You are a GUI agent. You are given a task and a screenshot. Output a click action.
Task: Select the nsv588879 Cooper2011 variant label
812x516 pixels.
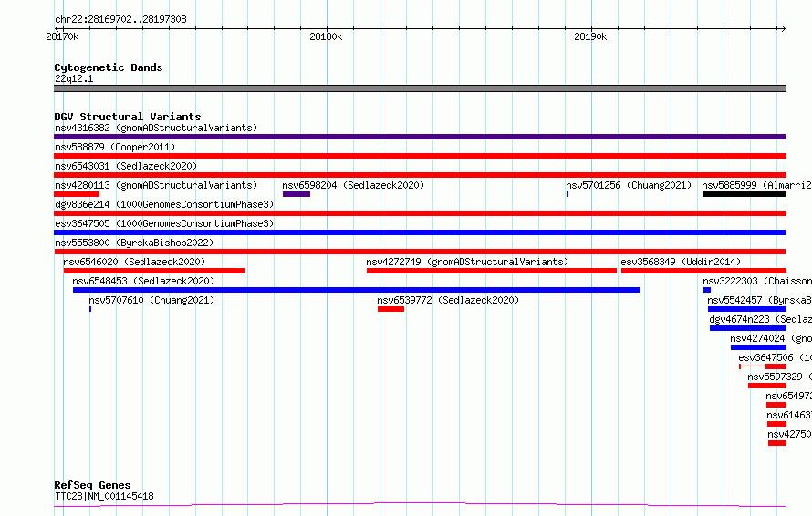[115, 147]
